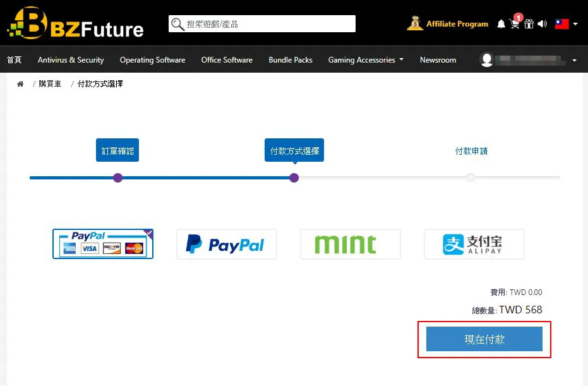Click the 付款方式選擇 step label
588x386 pixels.
pyautogui.click(x=294, y=150)
